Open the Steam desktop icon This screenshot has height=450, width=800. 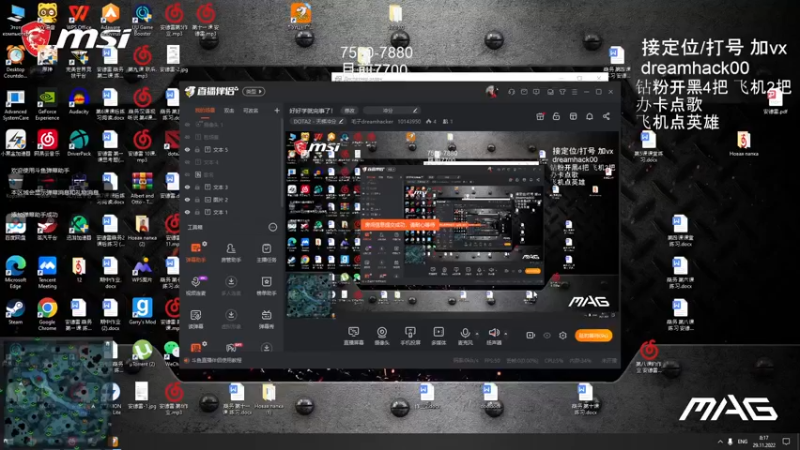coord(15,312)
